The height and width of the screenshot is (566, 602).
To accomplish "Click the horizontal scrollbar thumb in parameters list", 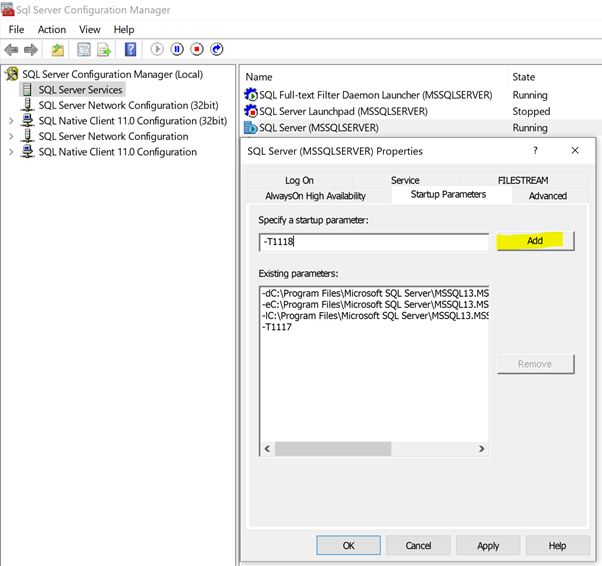I will point(333,448).
